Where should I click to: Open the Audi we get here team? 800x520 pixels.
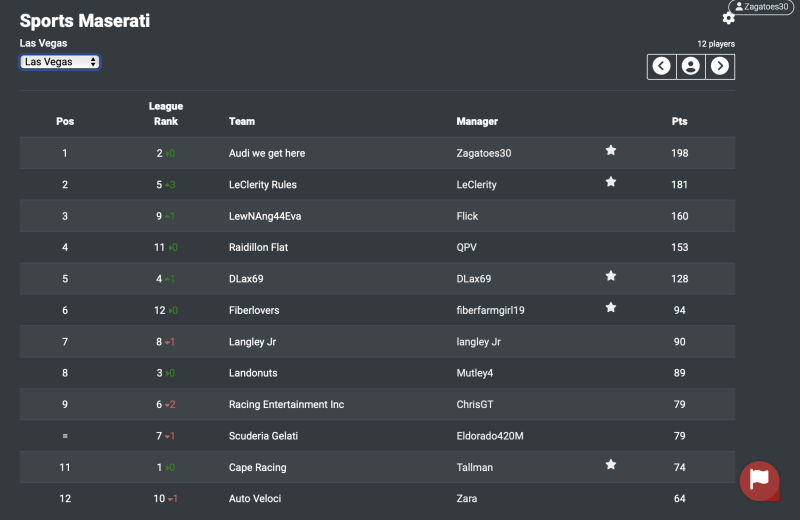pyautogui.click(x=267, y=153)
